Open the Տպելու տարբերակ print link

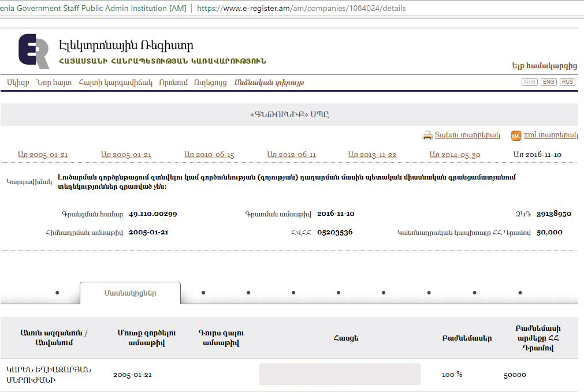[x=467, y=135]
